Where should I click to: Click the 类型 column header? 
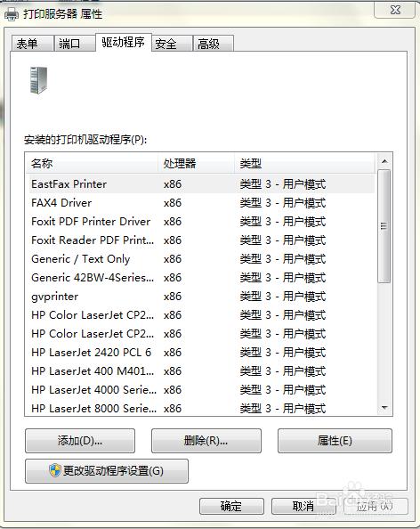[x=304, y=164]
